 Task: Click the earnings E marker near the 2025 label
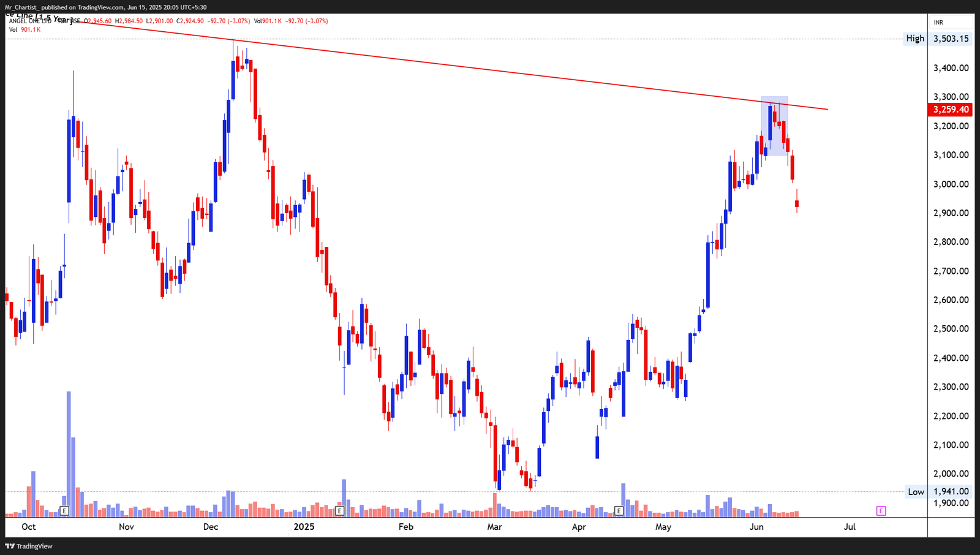tap(339, 510)
